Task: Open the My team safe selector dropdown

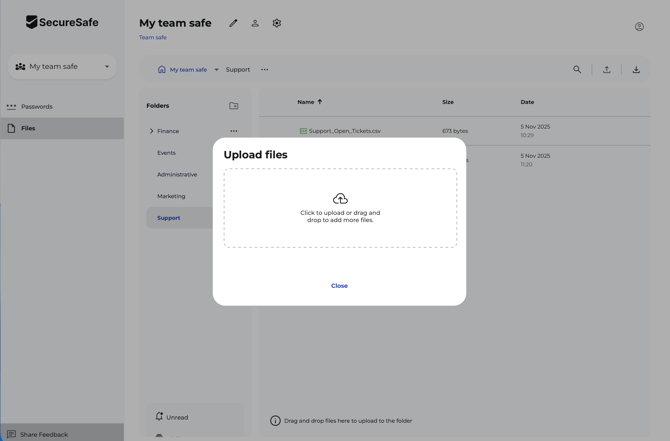Action: (x=62, y=67)
